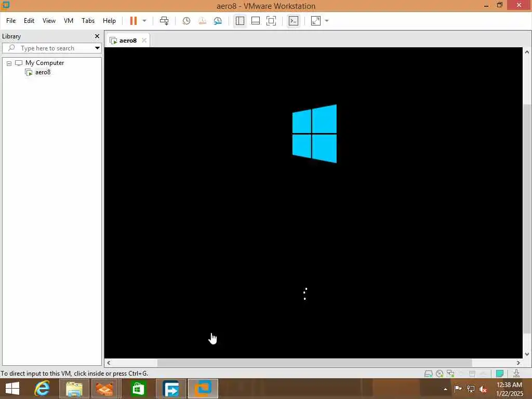
Task: Select aero8 in the library tree
Action: click(43, 72)
